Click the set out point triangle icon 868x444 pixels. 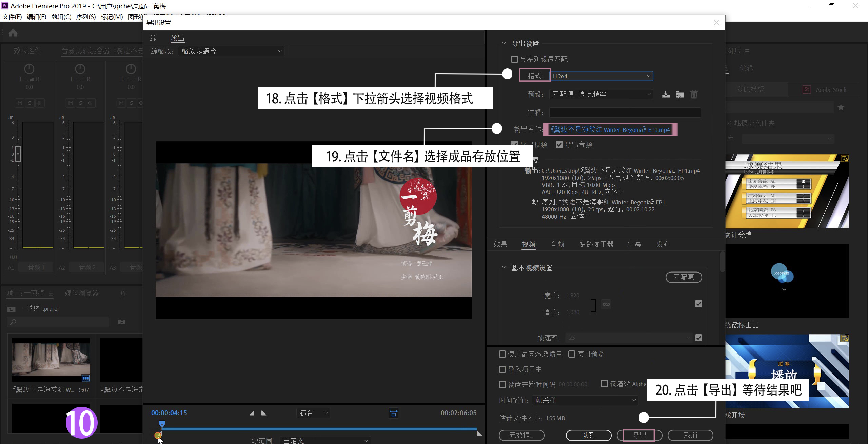tap(264, 413)
